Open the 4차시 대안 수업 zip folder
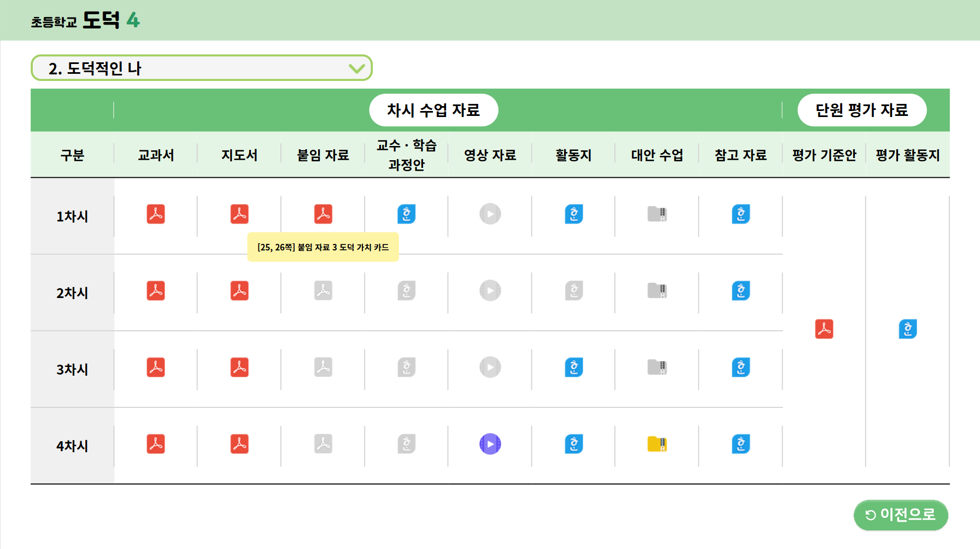 (657, 444)
